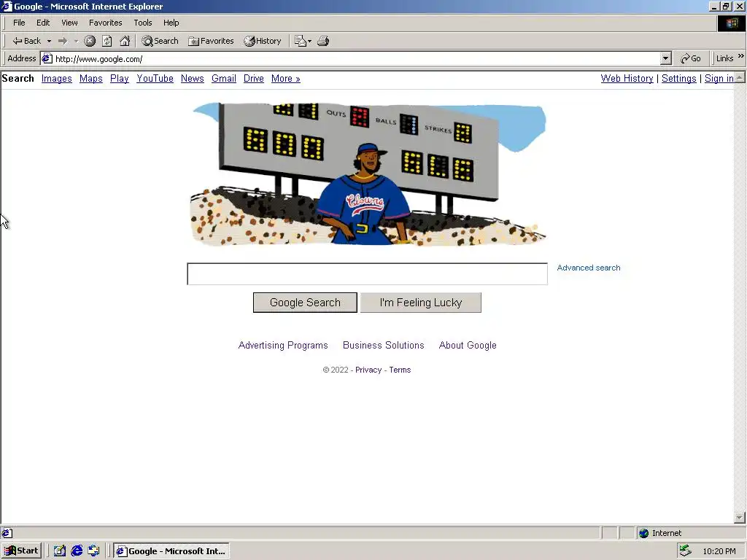Click the vertical scrollbar up arrow
The width and height of the screenshot is (747, 560).
click(x=740, y=77)
